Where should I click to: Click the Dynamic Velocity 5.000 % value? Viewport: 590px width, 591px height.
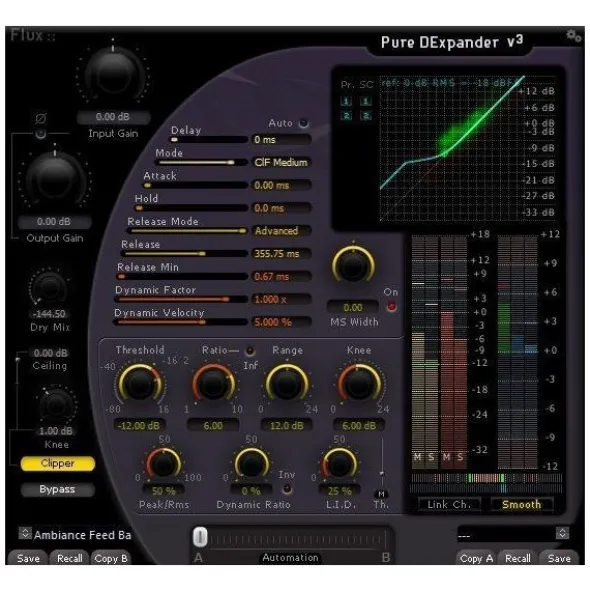(281, 322)
